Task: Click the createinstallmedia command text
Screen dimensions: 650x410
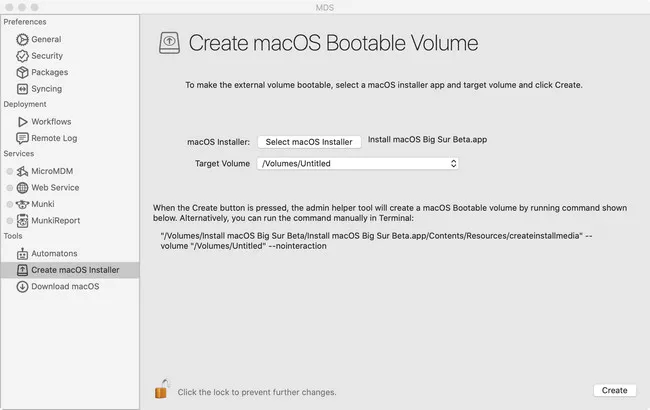Action: (x=376, y=241)
